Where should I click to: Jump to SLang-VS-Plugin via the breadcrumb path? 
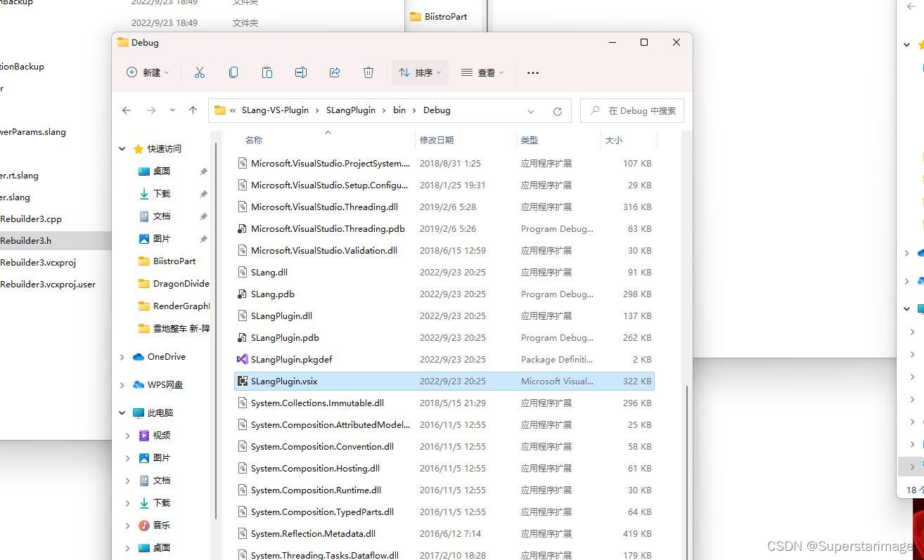click(x=275, y=110)
